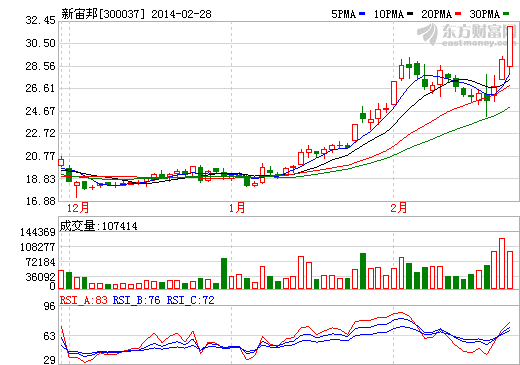
Task: Click the 30PMA legend label
Action: tap(485, 14)
